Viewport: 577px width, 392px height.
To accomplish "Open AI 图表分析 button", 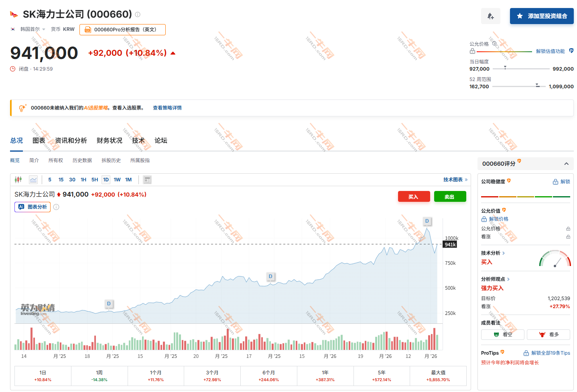I will (x=33, y=207).
